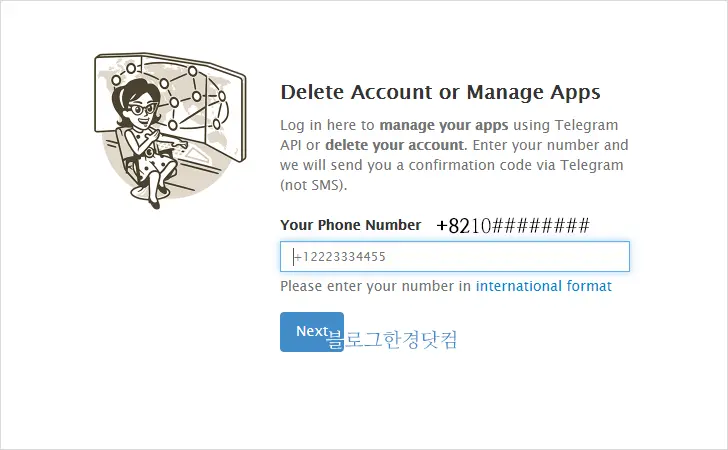The image size is (728, 450).
Task: Click the phone number input field
Action: pyautogui.click(x=455, y=256)
